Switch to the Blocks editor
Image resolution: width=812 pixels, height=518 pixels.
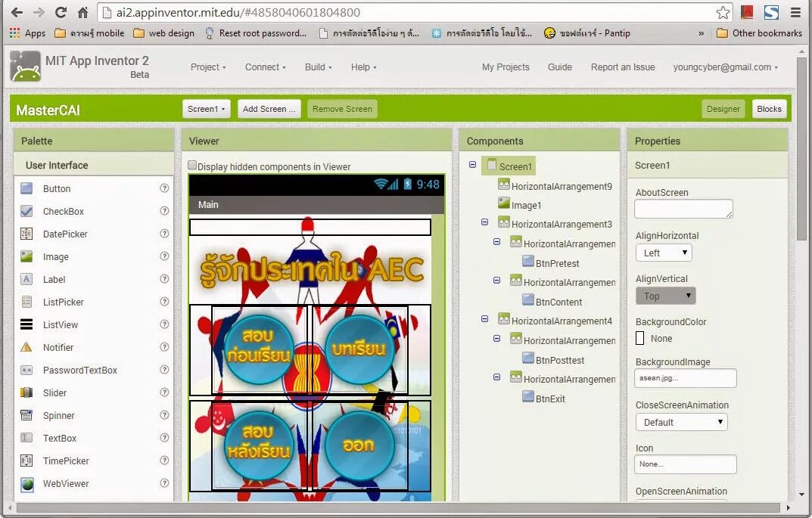coord(769,109)
